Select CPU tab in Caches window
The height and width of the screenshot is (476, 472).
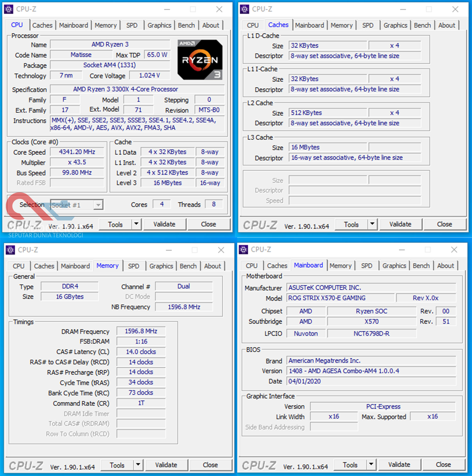coord(253,25)
